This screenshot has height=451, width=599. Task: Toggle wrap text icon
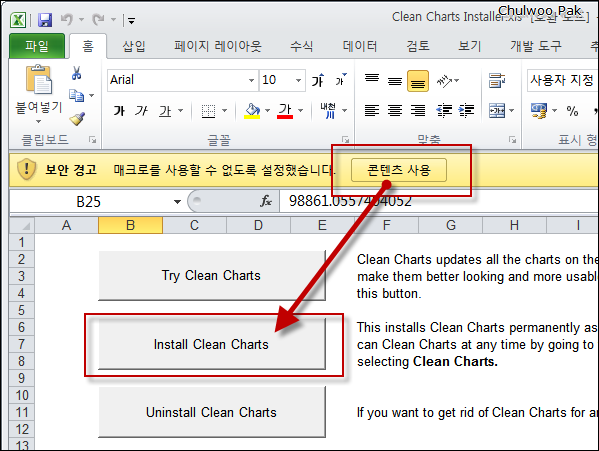[497, 81]
